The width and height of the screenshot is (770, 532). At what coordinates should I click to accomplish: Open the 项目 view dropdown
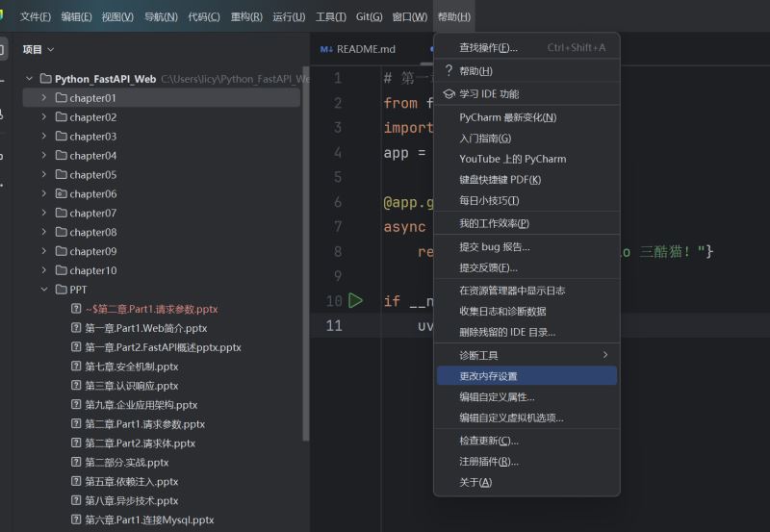[38, 50]
